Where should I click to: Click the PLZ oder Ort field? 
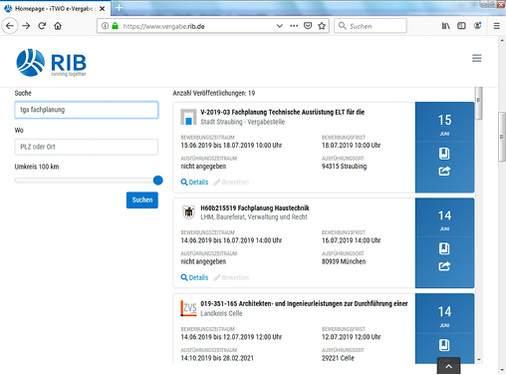click(x=86, y=147)
